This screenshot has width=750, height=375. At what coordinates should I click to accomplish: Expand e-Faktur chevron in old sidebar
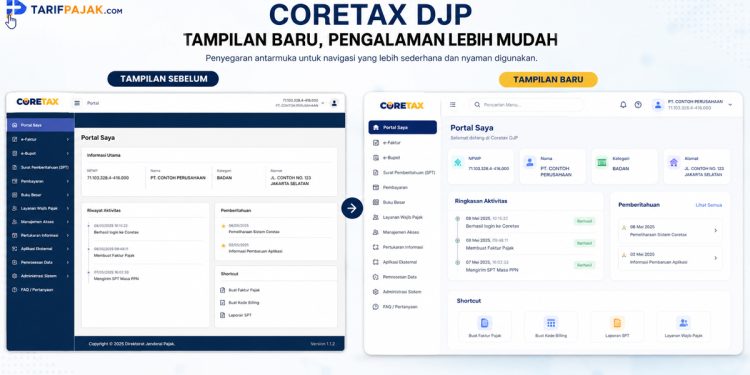coord(68,139)
